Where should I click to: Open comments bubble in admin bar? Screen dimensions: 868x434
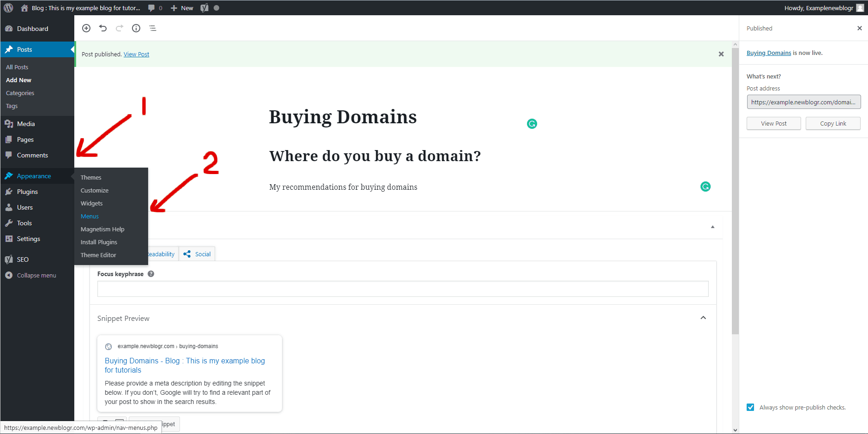155,8
